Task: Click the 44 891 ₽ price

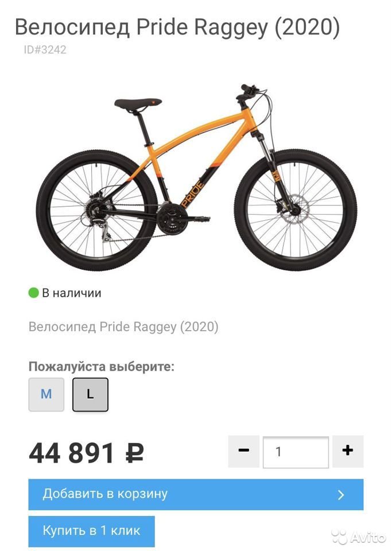Action: click(x=87, y=453)
